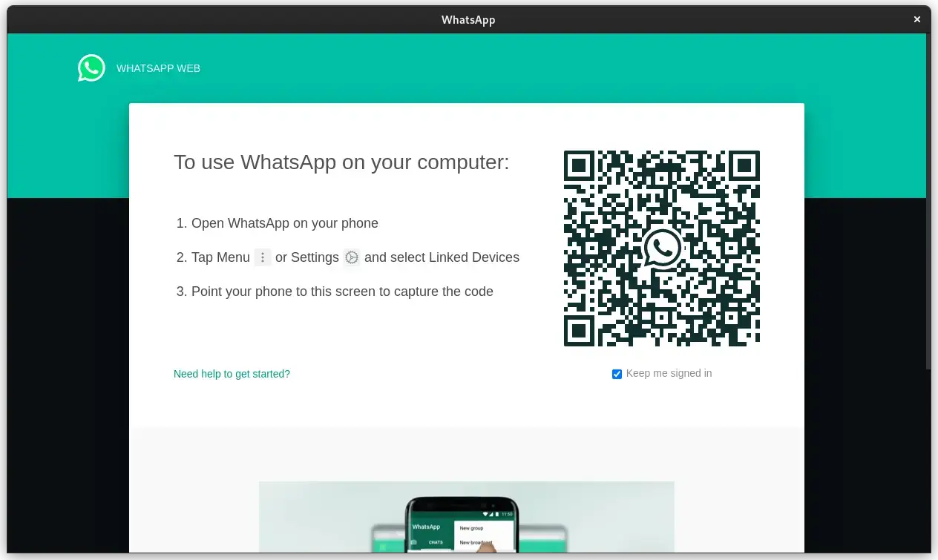Click the vertical scrollbar on the right
Image resolution: width=938 pixels, height=560 pixels.
928,201
